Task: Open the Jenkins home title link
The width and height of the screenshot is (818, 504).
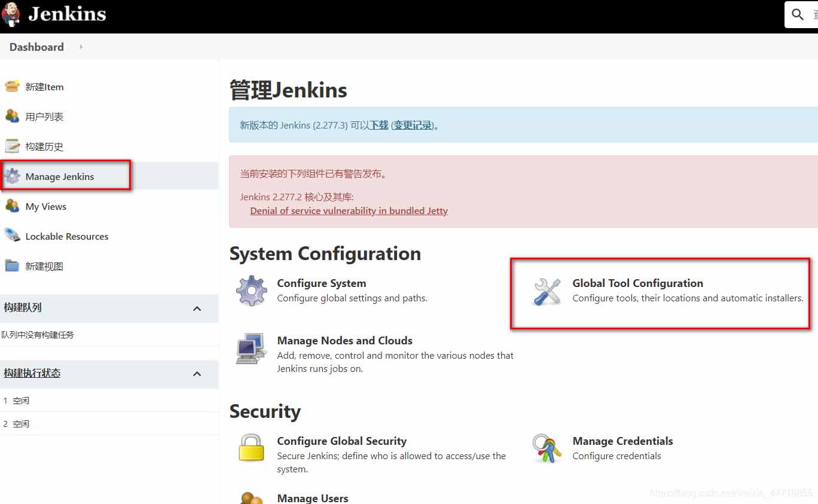Action: pyautogui.click(x=67, y=14)
